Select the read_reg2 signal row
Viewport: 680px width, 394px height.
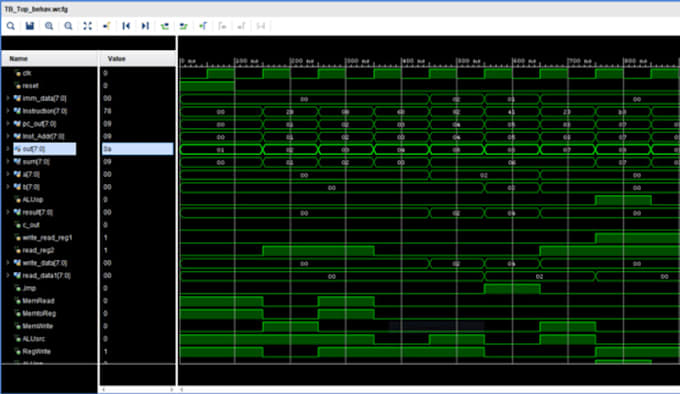pyautogui.click(x=38, y=250)
